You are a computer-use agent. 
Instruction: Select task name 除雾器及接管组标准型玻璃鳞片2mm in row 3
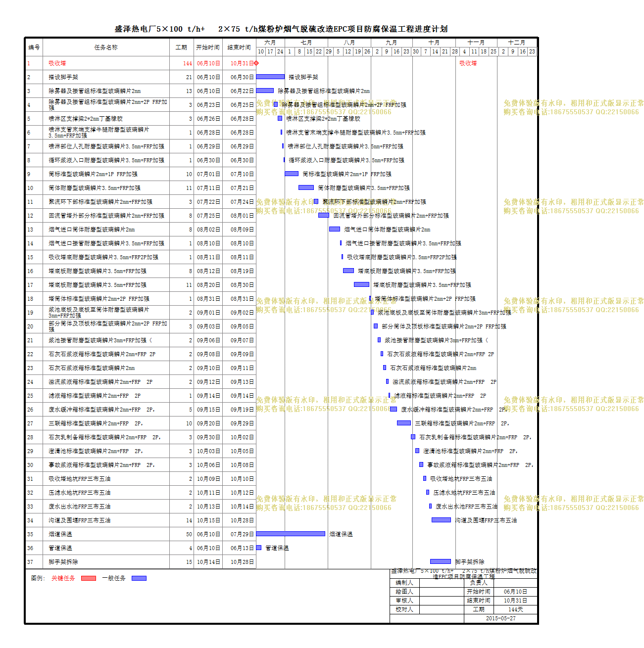pos(95,91)
